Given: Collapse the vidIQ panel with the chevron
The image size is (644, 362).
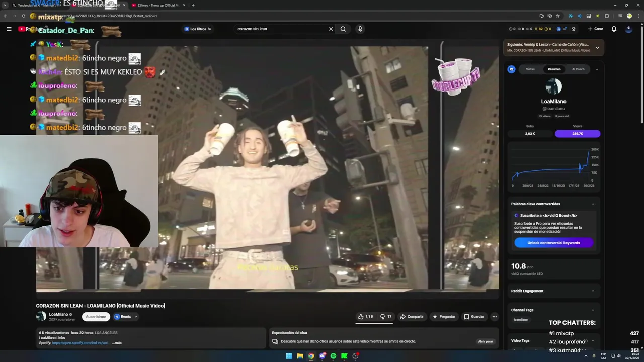Looking at the screenshot, I should tap(597, 69).
